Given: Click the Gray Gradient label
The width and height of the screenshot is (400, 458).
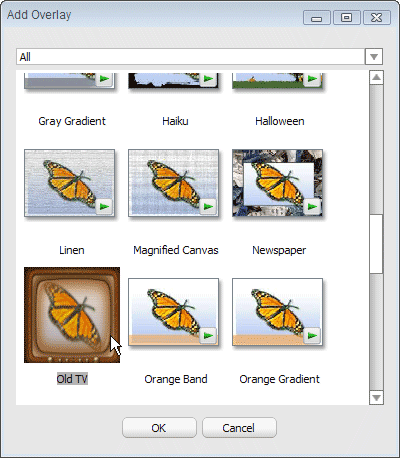Looking at the screenshot, I should 72,121.
